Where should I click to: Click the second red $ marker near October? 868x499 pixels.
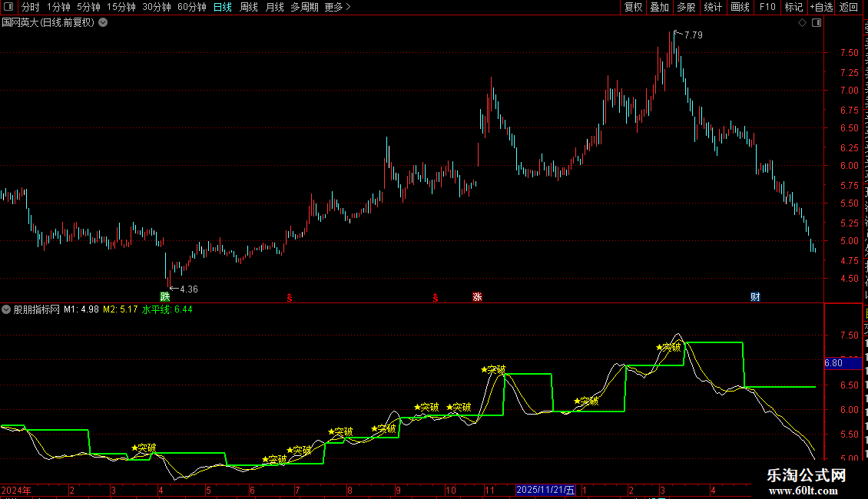pos(435,298)
